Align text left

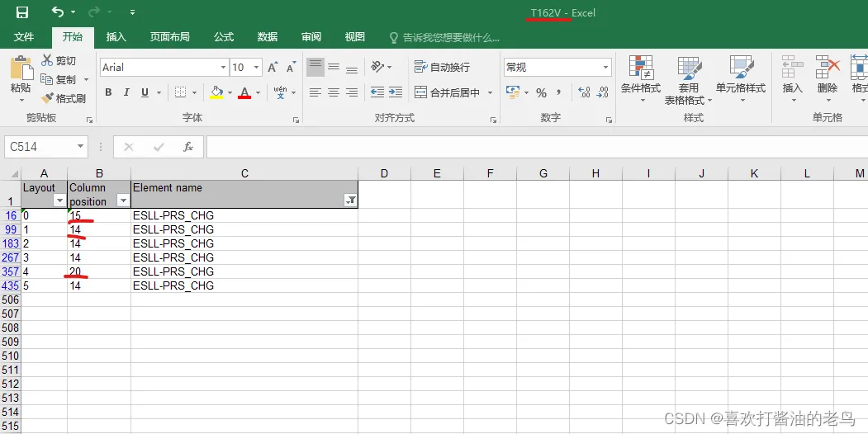(315, 92)
